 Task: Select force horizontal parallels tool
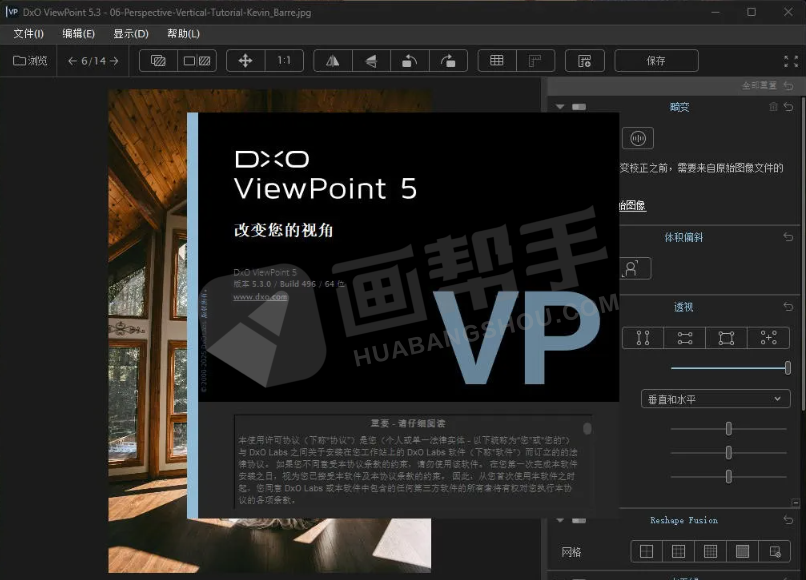tap(685, 338)
